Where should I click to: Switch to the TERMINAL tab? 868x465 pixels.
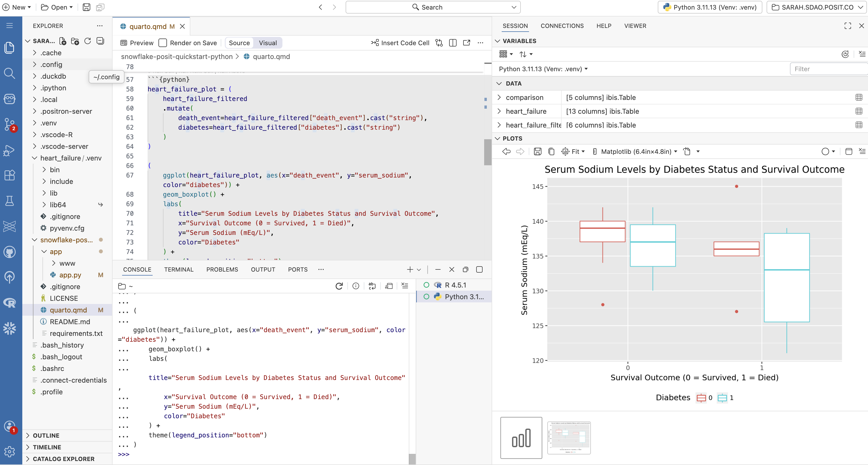(179, 269)
